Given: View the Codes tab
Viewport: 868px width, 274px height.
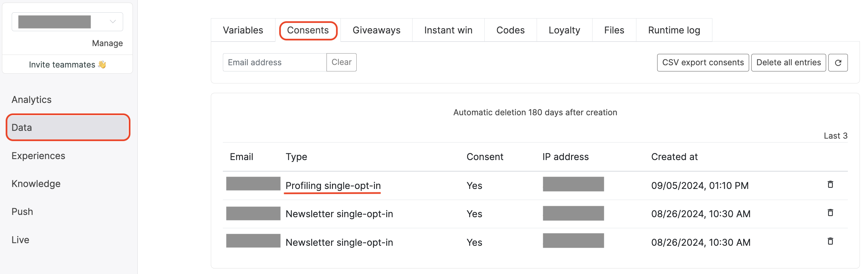Looking at the screenshot, I should (510, 30).
